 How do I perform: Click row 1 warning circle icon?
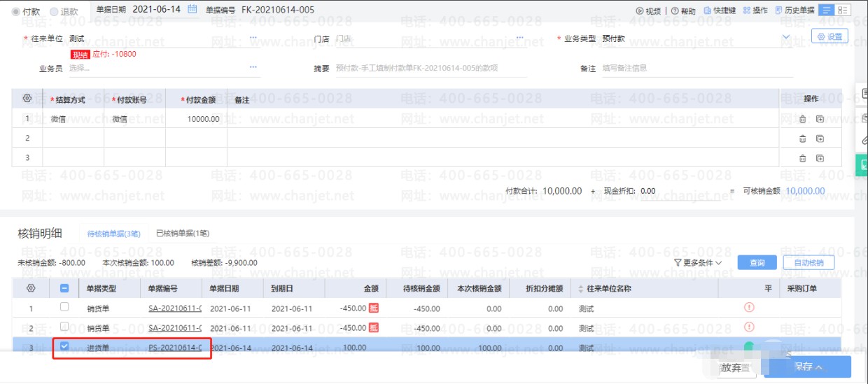pyautogui.click(x=749, y=307)
